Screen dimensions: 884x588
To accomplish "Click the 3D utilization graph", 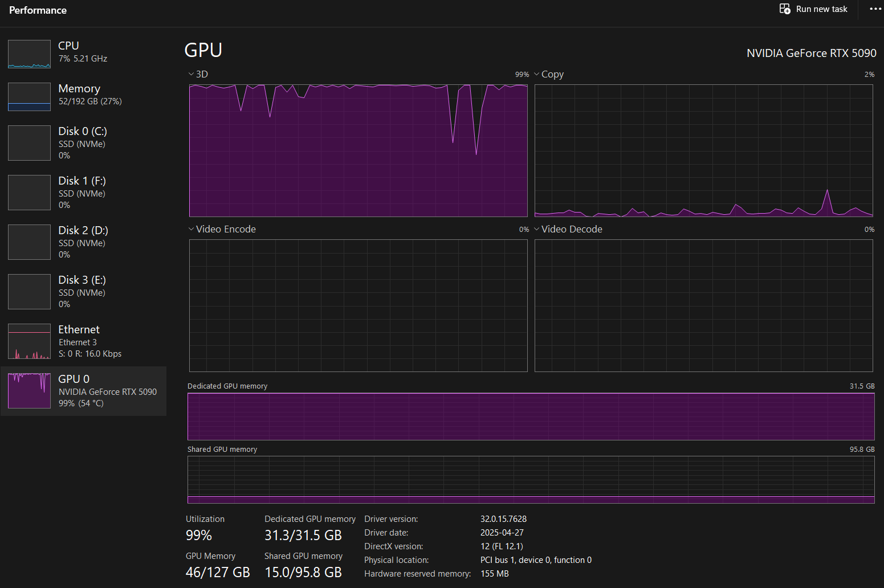I will pyautogui.click(x=358, y=150).
